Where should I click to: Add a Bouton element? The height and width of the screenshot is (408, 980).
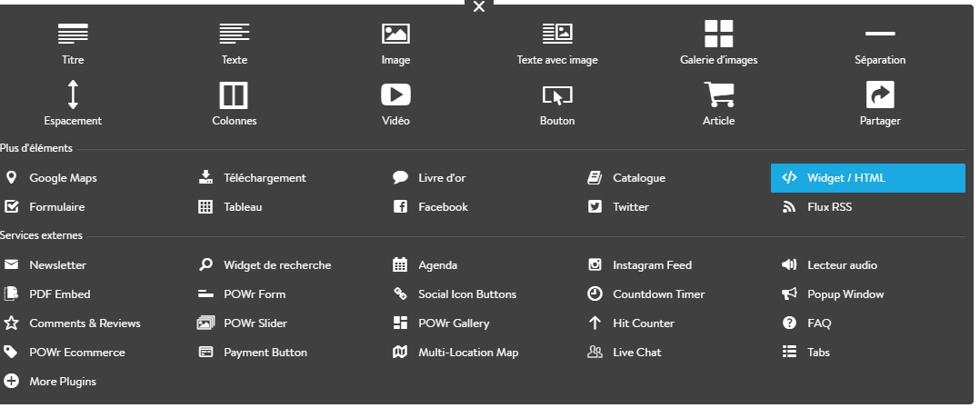[x=557, y=104]
